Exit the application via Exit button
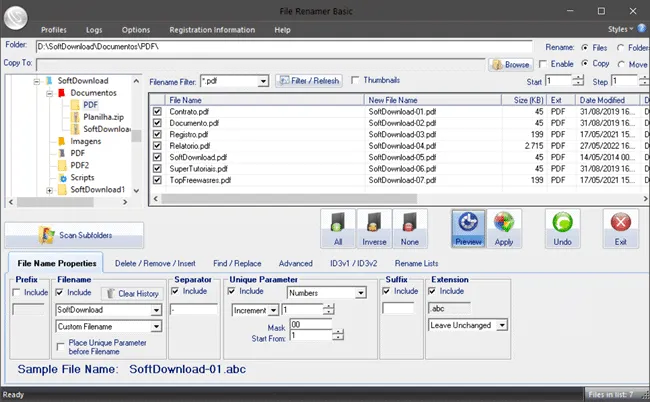This screenshot has width=650, height=402. (x=621, y=229)
